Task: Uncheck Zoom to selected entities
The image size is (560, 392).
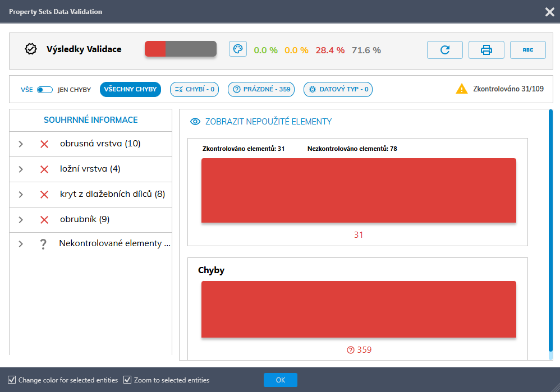Action: tap(127, 380)
